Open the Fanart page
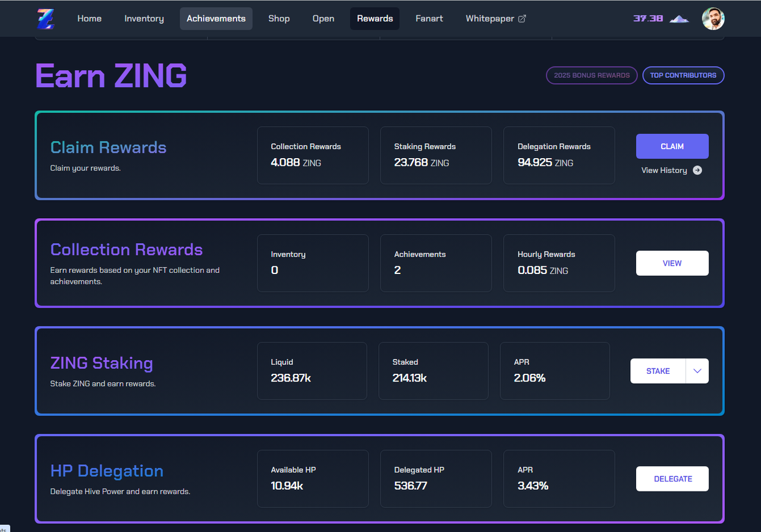The image size is (761, 532). pyautogui.click(x=429, y=18)
